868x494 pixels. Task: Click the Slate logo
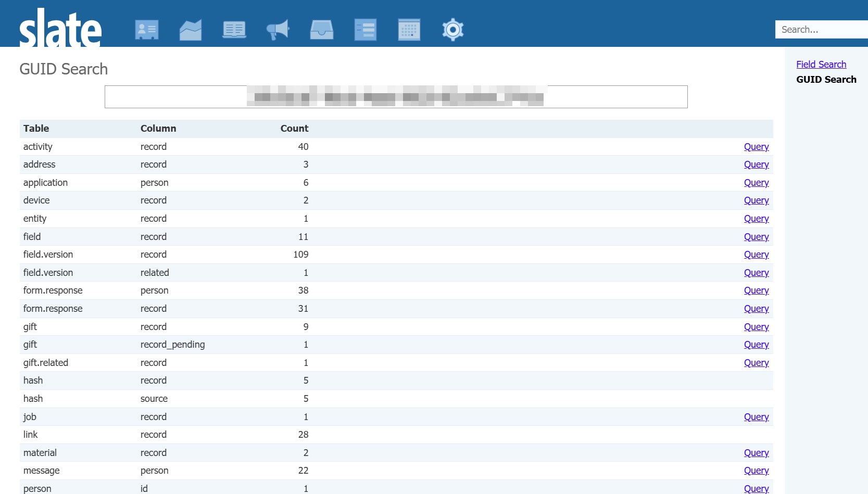point(60,29)
